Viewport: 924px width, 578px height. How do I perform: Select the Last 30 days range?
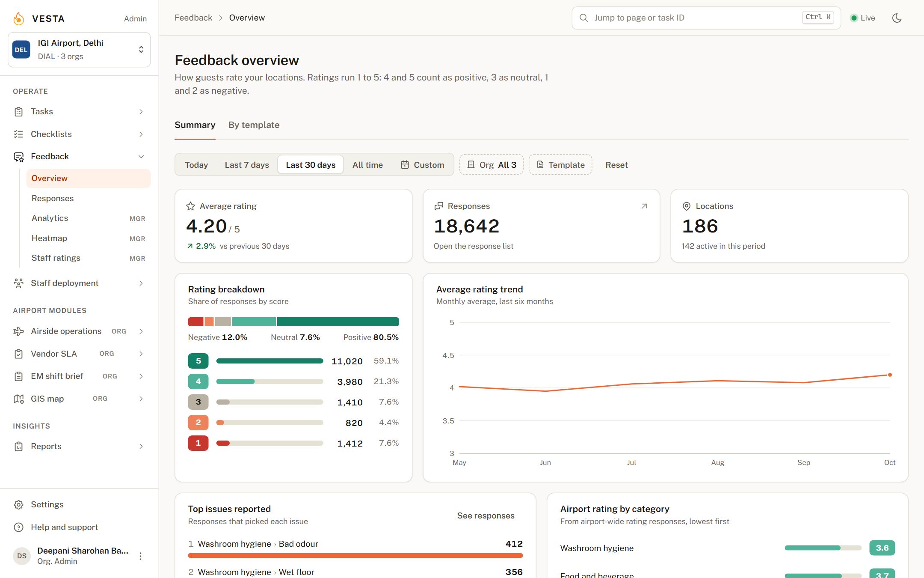tap(311, 165)
